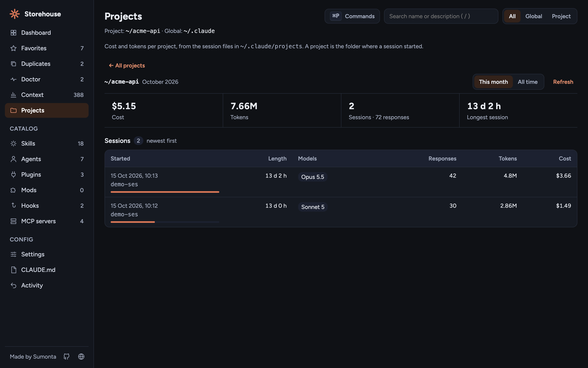Image resolution: width=588 pixels, height=368 pixels.
Task: Open the Commands palette button
Action: [352, 16]
